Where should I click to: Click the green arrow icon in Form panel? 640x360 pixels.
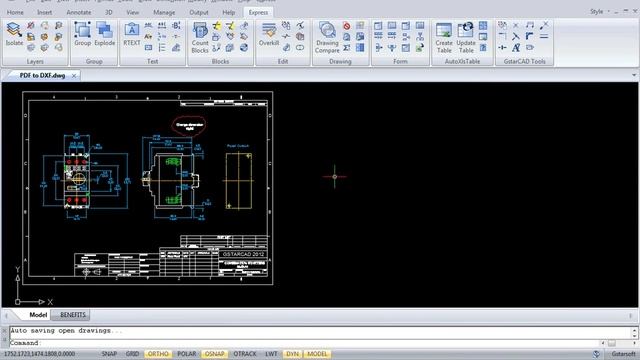[420, 48]
